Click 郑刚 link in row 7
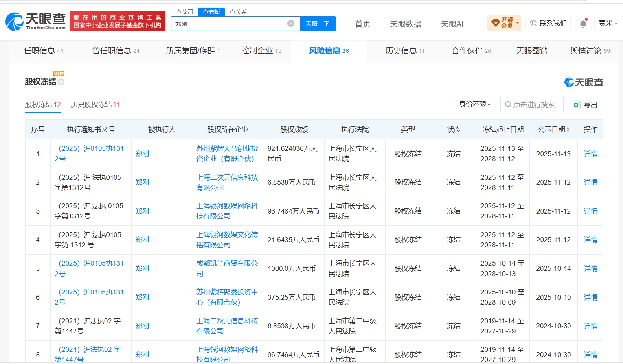 [x=142, y=326]
